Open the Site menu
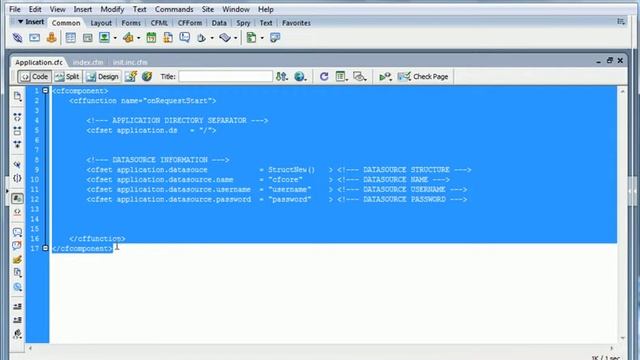 [208, 9]
